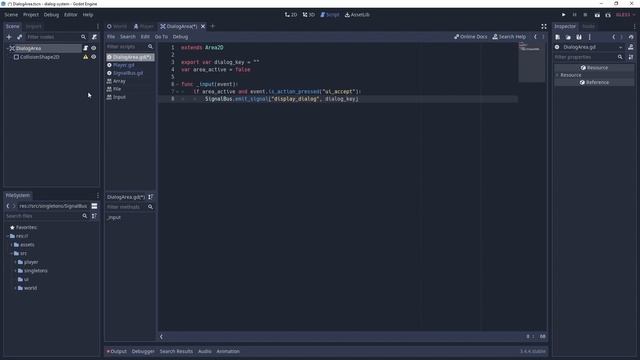Open the GLES3 renderer dropdown
The width and height of the screenshot is (640, 360).
625,15
